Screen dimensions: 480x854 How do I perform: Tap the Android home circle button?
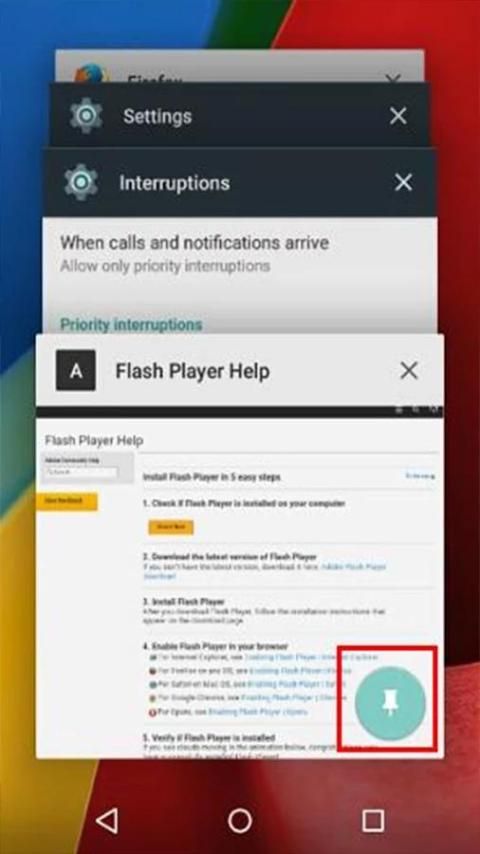click(240, 820)
